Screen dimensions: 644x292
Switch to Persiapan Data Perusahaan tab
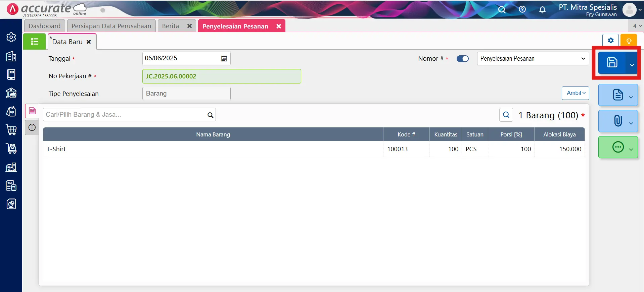(111, 26)
